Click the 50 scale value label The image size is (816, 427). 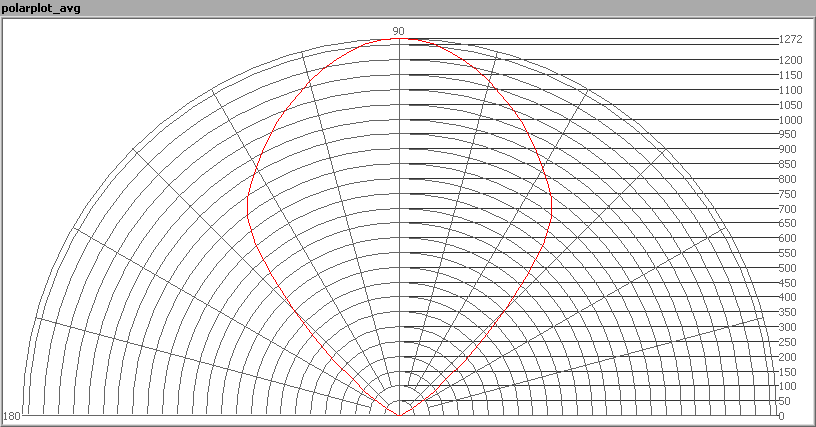785,401
